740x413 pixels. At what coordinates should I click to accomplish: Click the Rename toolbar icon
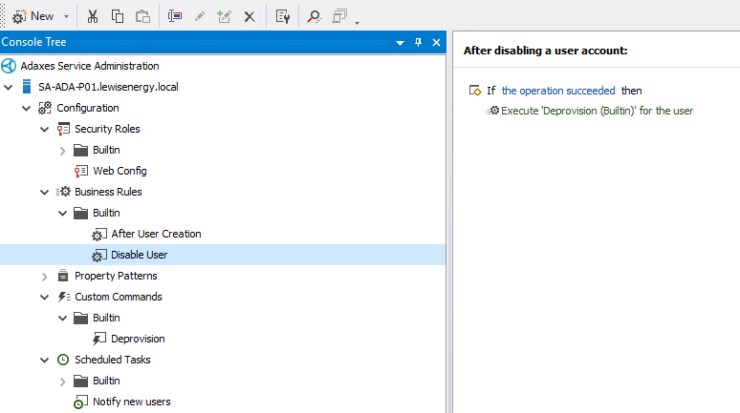(x=175, y=17)
